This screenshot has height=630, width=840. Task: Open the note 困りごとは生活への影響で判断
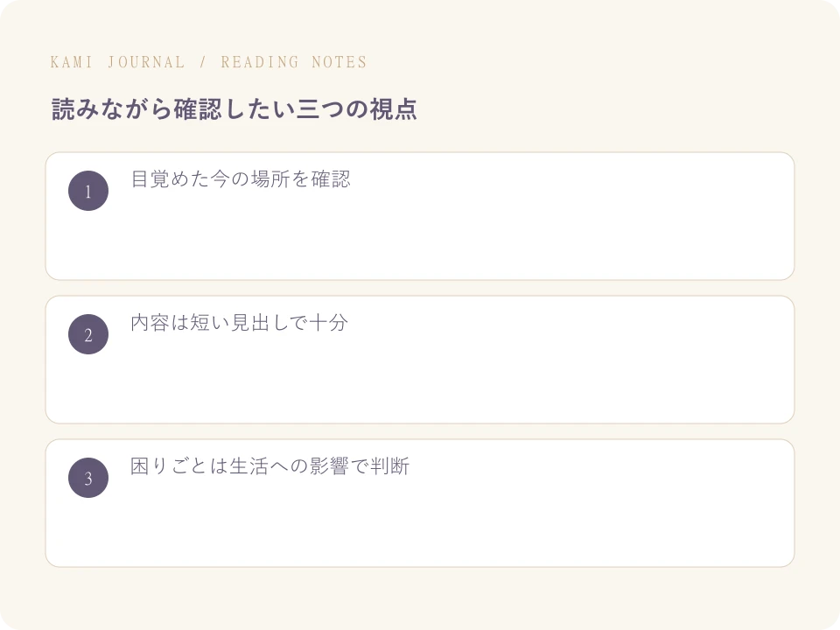click(x=270, y=466)
